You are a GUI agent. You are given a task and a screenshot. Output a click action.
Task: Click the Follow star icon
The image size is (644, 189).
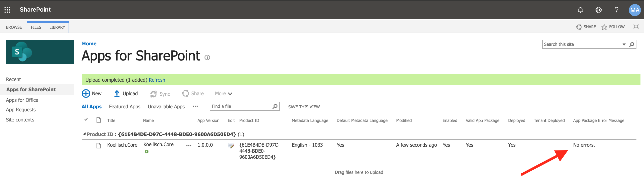[x=604, y=27]
